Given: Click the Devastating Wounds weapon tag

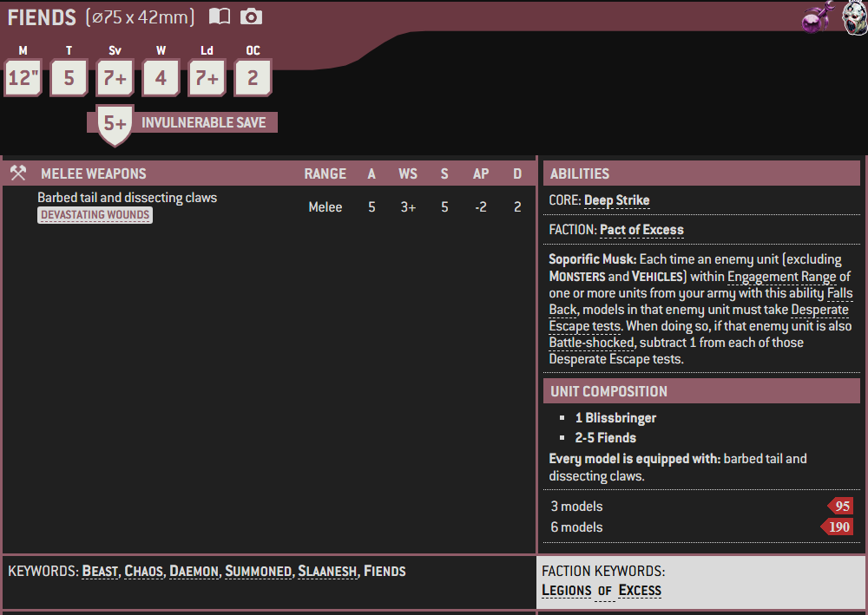Looking at the screenshot, I should (x=95, y=215).
